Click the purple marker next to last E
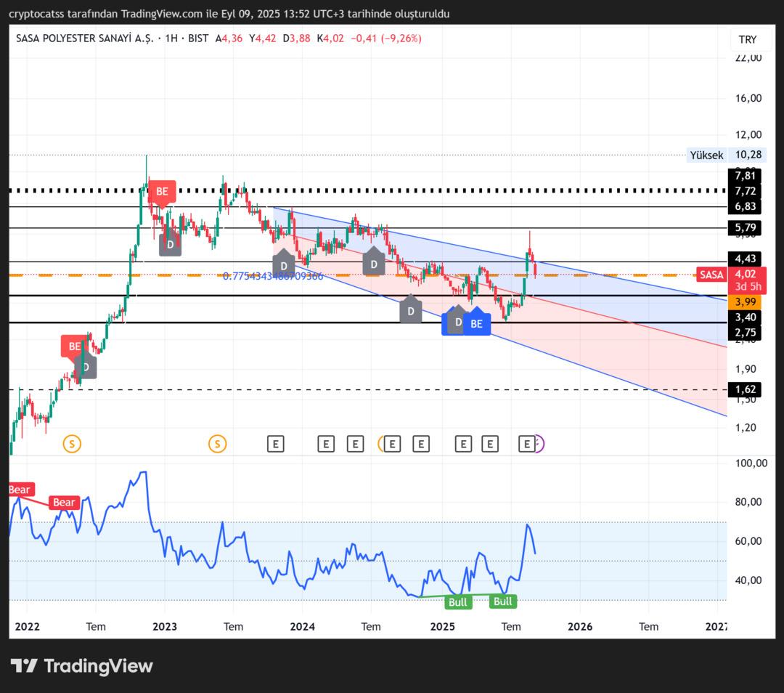The image size is (784, 693). pyautogui.click(x=539, y=444)
